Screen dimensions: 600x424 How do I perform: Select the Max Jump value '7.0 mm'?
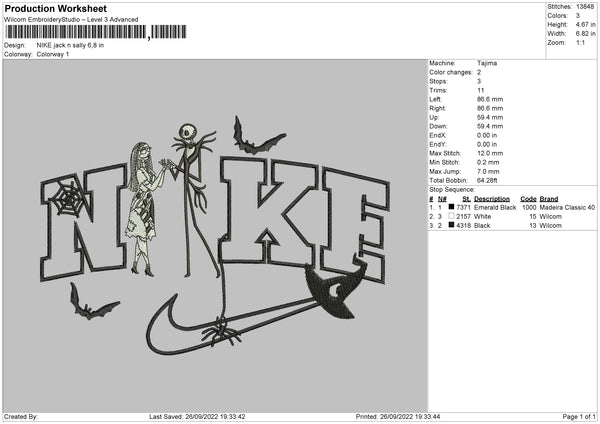[x=488, y=171]
